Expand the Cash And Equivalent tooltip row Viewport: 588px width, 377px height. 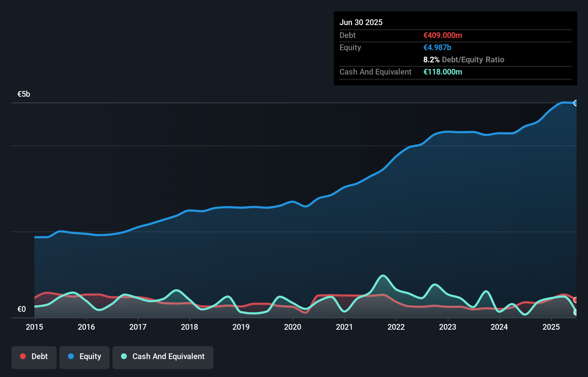[x=375, y=72]
